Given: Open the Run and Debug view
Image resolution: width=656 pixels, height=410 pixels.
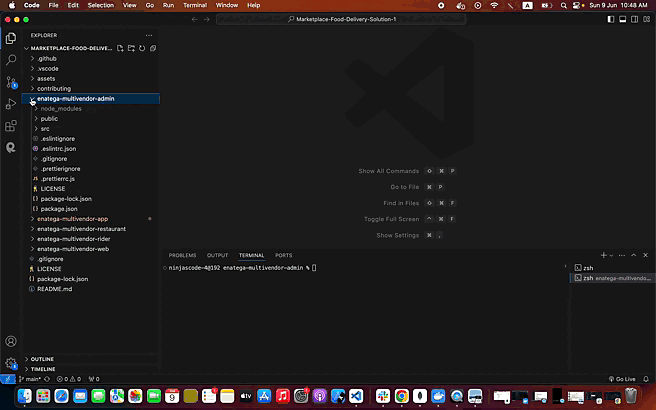Looking at the screenshot, I should [x=11, y=104].
